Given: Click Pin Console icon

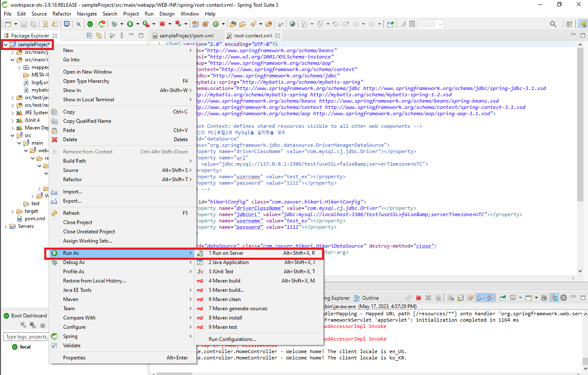Looking at the screenshot, I should pos(503,298).
